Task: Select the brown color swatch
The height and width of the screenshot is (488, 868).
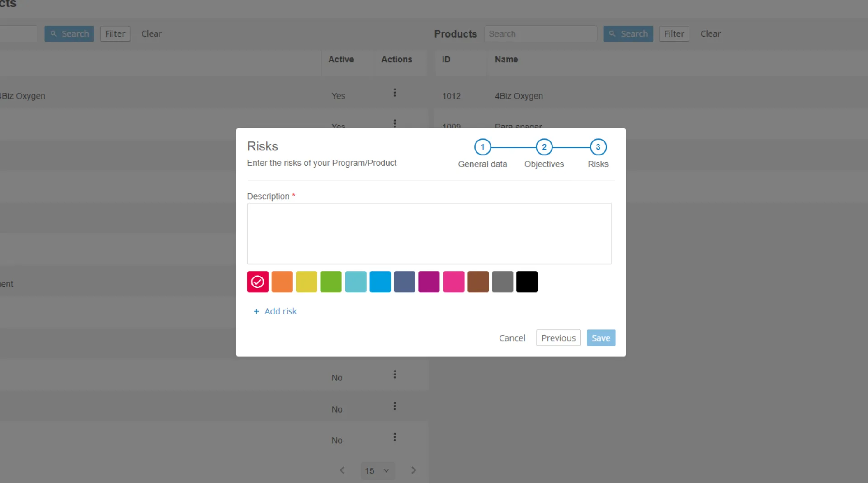Action: click(478, 282)
